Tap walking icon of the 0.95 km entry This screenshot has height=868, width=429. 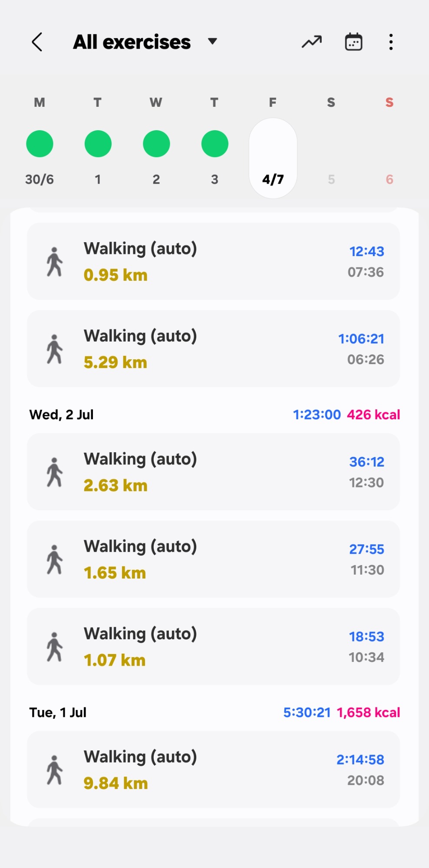pos(55,262)
